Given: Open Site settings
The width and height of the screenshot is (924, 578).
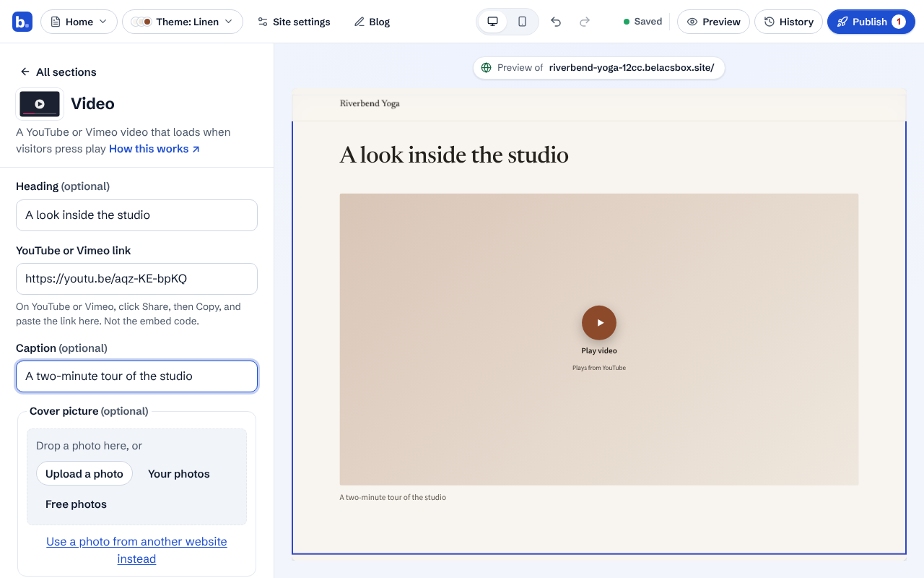Looking at the screenshot, I should pos(294,22).
